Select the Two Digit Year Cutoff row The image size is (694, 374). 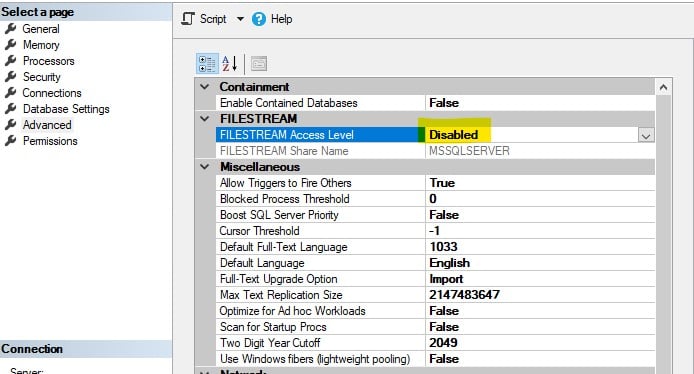[435, 343]
